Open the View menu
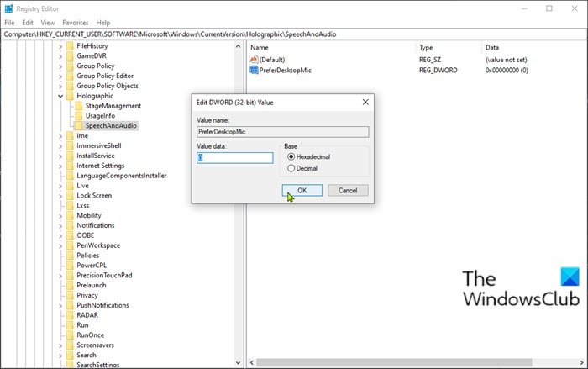 pyautogui.click(x=48, y=23)
